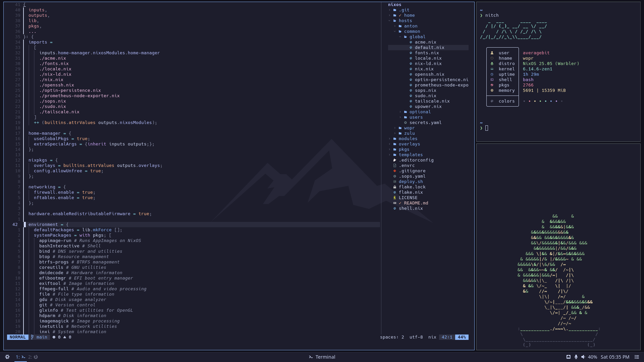Click the 44% scroll position indicator
This screenshot has height=362, width=644.
tap(462, 337)
